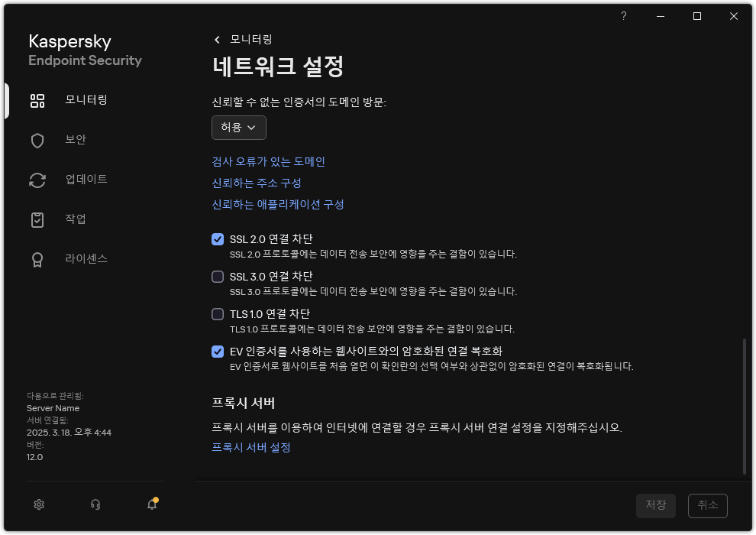Enable SSL 3.0 연결 차단 checkbox
756x535 pixels.
[x=218, y=276]
